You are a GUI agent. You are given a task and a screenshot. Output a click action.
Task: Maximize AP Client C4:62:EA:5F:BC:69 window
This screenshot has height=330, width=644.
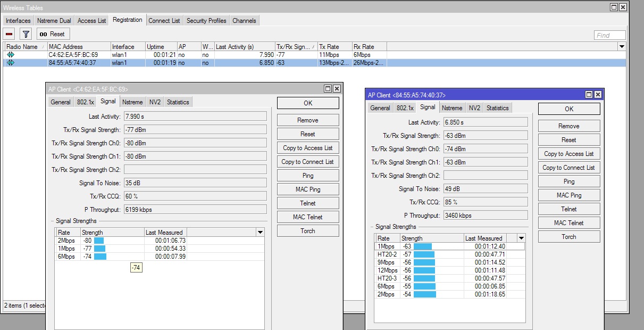[x=328, y=89]
